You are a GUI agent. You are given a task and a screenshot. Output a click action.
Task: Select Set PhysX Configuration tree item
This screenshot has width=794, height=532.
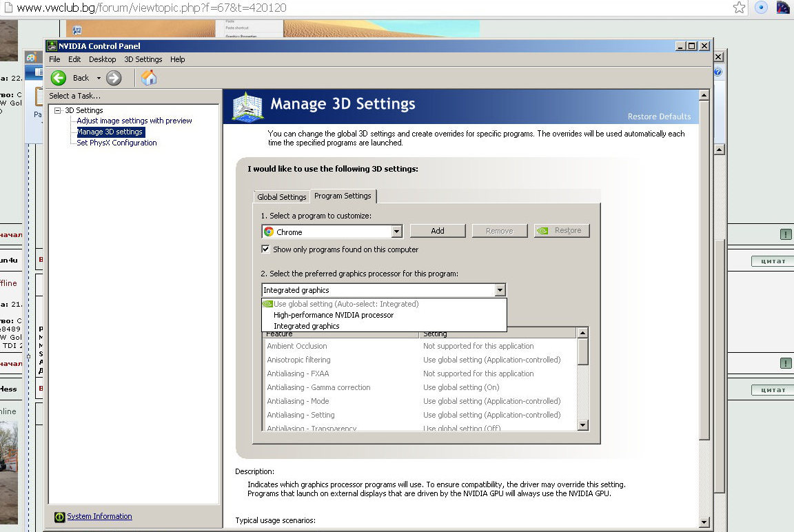[116, 143]
